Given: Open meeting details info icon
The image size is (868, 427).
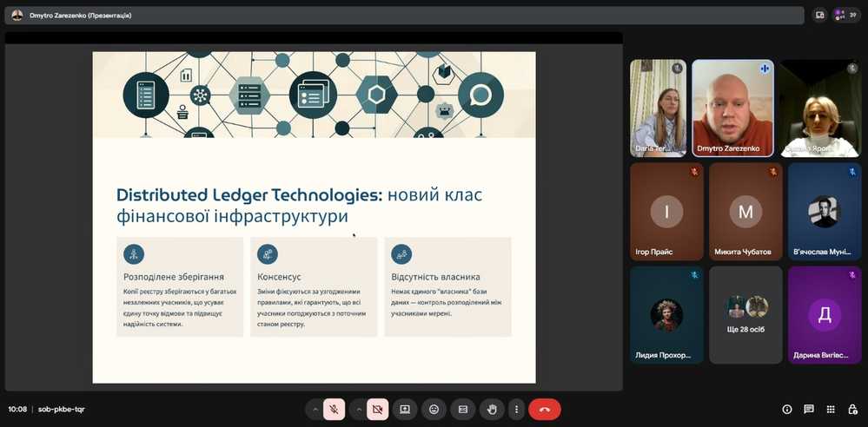Looking at the screenshot, I should coord(787,409).
